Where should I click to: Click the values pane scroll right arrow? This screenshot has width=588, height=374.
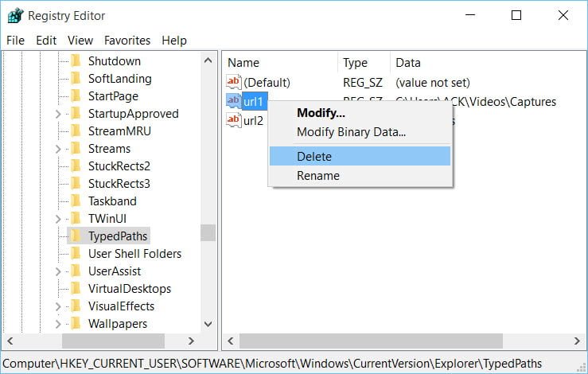tap(577, 341)
